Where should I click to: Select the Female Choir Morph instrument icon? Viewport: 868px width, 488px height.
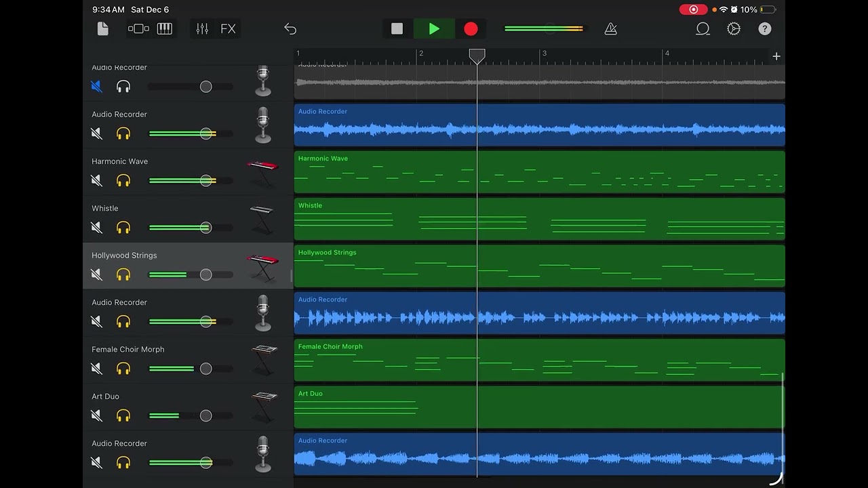(x=263, y=361)
